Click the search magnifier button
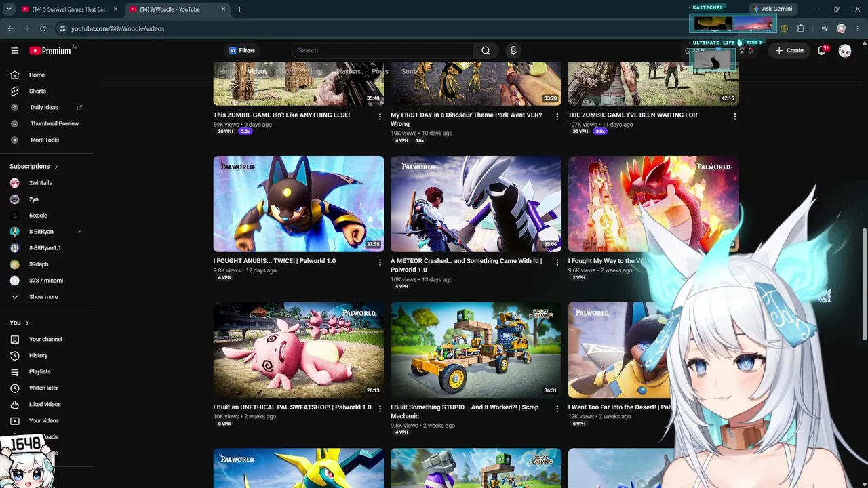868x488 pixels. point(486,50)
